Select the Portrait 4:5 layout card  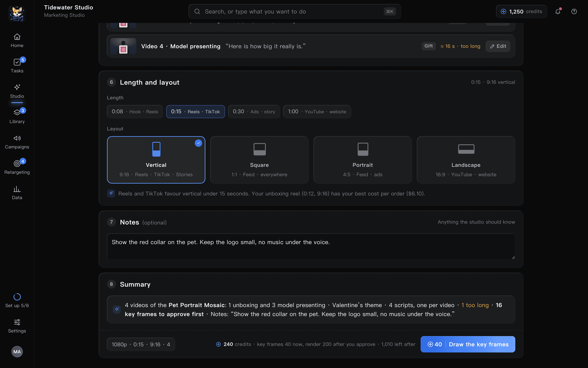click(x=363, y=160)
